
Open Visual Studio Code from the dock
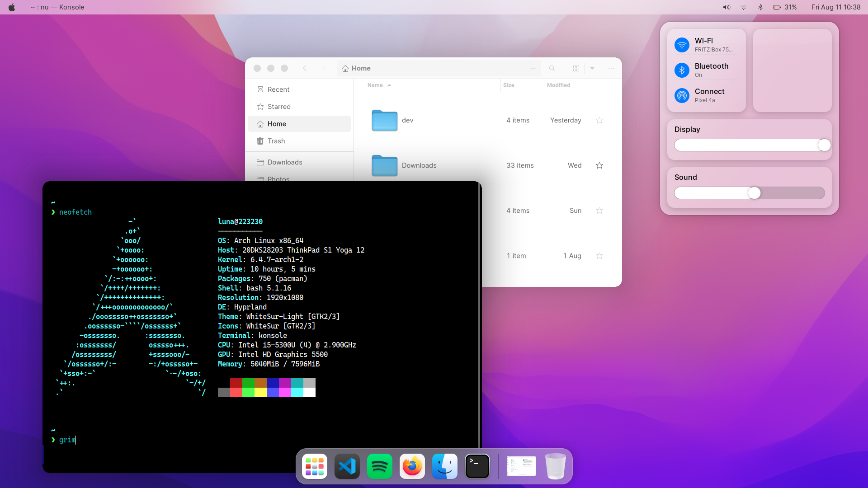click(x=347, y=466)
